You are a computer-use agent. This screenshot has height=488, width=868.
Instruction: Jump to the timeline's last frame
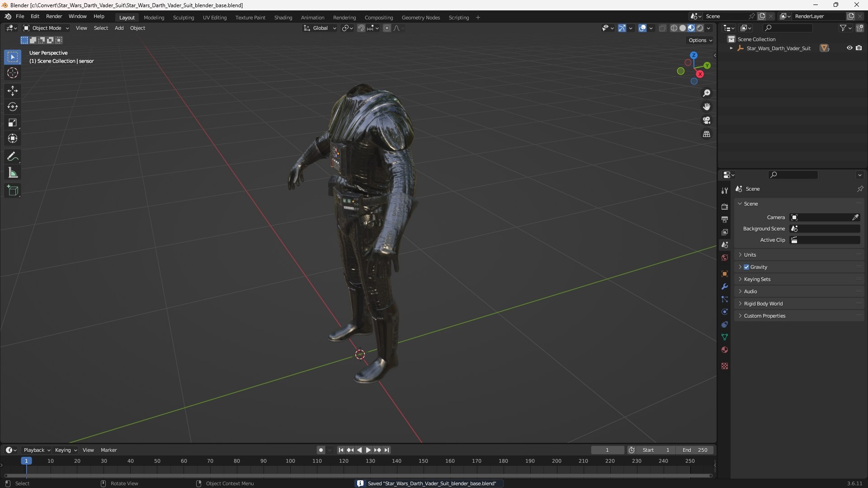point(387,450)
